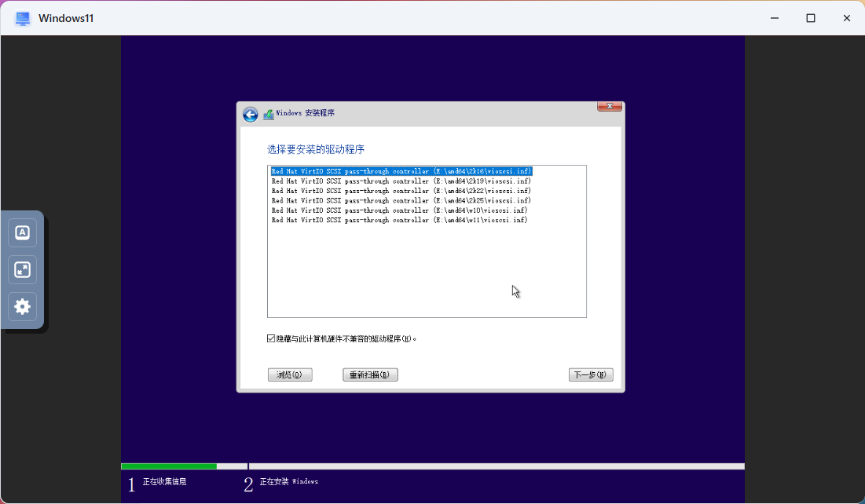Toggle fullscreen view from the side panel
The height and width of the screenshot is (504, 865).
(x=23, y=269)
